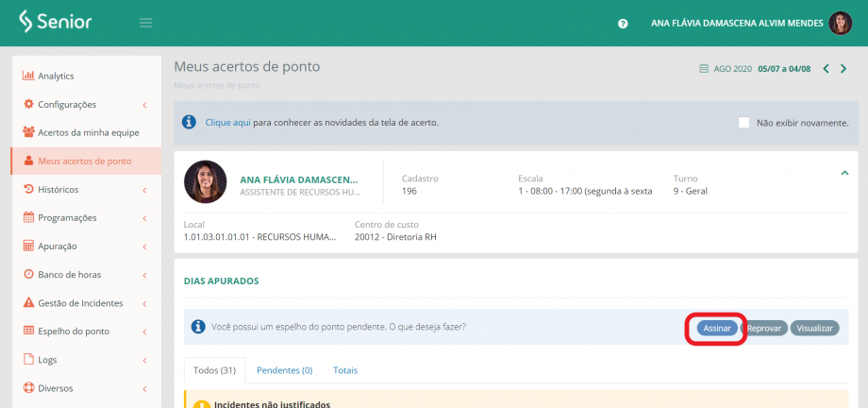Switch to the Pendentes (0) tab
The height and width of the screenshot is (408, 868).
(x=284, y=370)
